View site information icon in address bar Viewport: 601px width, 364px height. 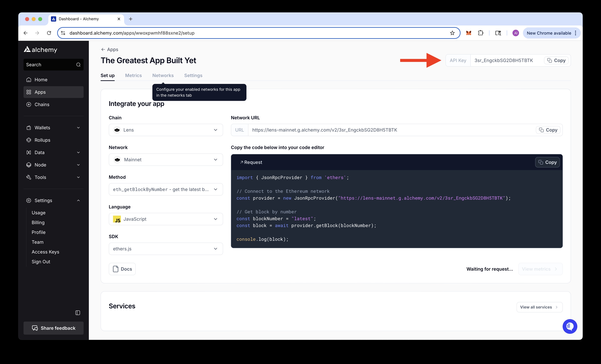point(63,33)
